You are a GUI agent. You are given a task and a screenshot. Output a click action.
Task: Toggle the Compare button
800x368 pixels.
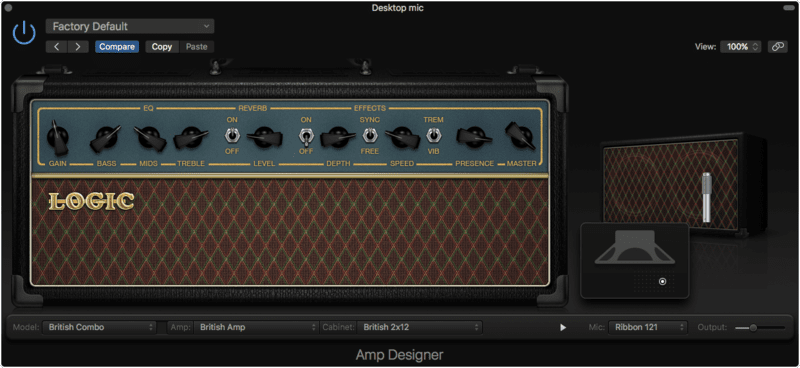(x=117, y=47)
